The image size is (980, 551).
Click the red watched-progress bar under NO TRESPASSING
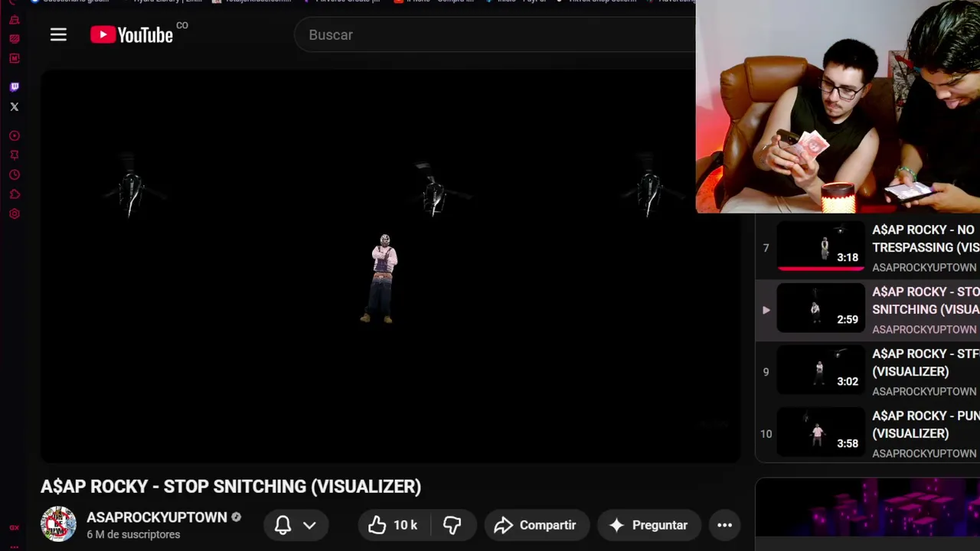point(821,269)
